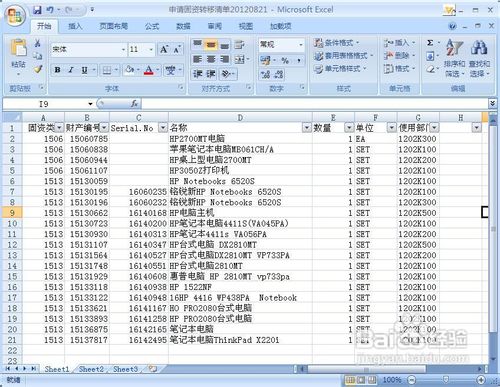Switch to the 数据 ribbon tab
Image resolution: width=500 pixels, height=387 pixels.
183,26
